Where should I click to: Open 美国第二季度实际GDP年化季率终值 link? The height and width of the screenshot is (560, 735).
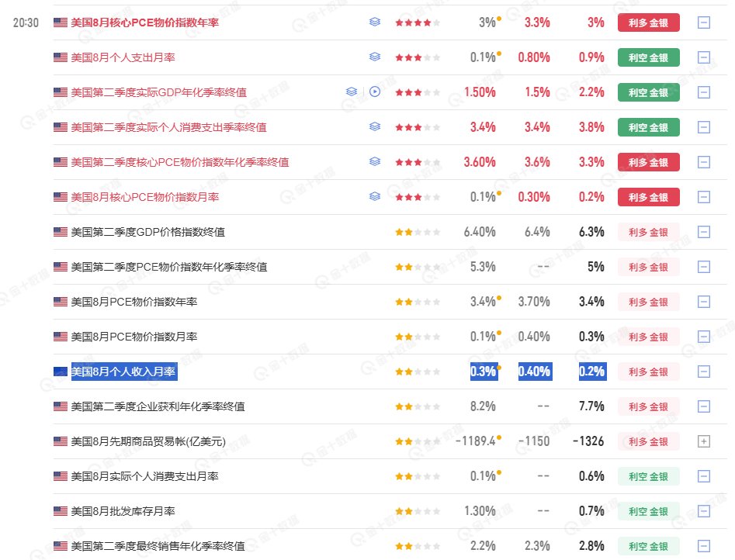[x=158, y=92]
